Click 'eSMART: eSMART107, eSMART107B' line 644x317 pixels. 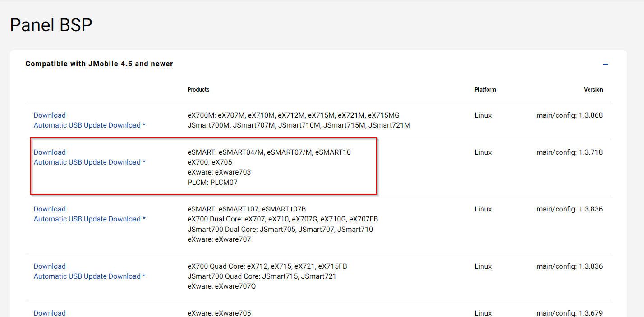247,209
